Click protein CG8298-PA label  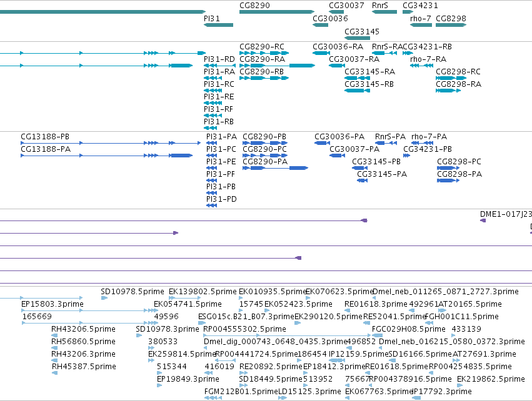click(x=459, y=174)
